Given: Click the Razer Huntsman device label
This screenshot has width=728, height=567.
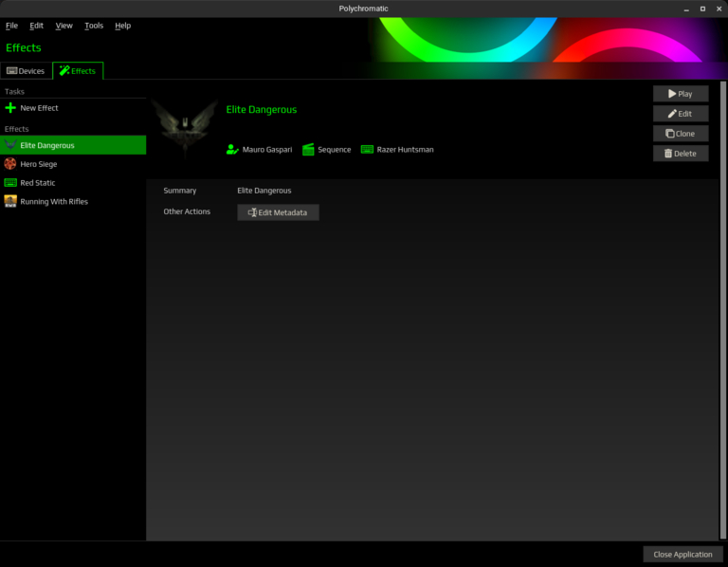Looking at the screenshot, I should click(x=405, y=150).
